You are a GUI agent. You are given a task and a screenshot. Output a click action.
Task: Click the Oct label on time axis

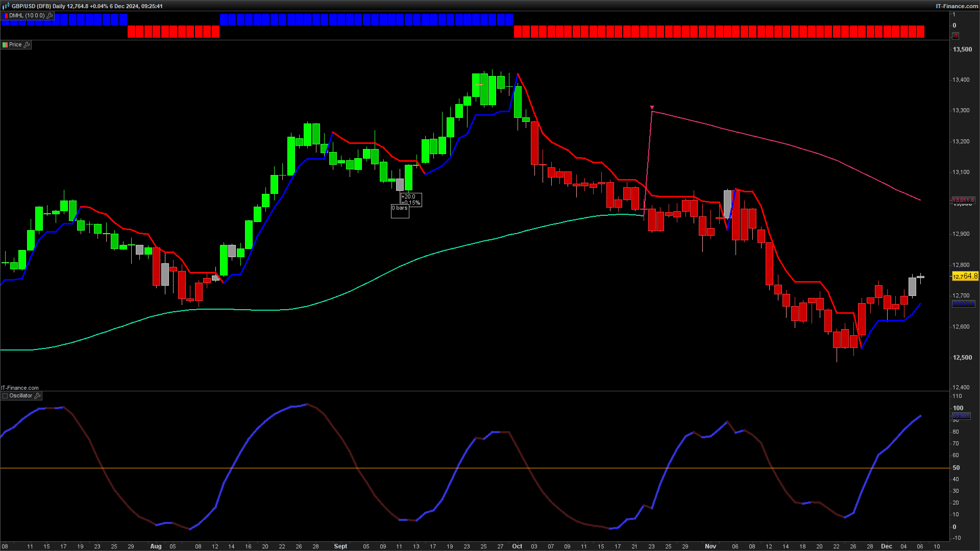[x=517, y=546]
